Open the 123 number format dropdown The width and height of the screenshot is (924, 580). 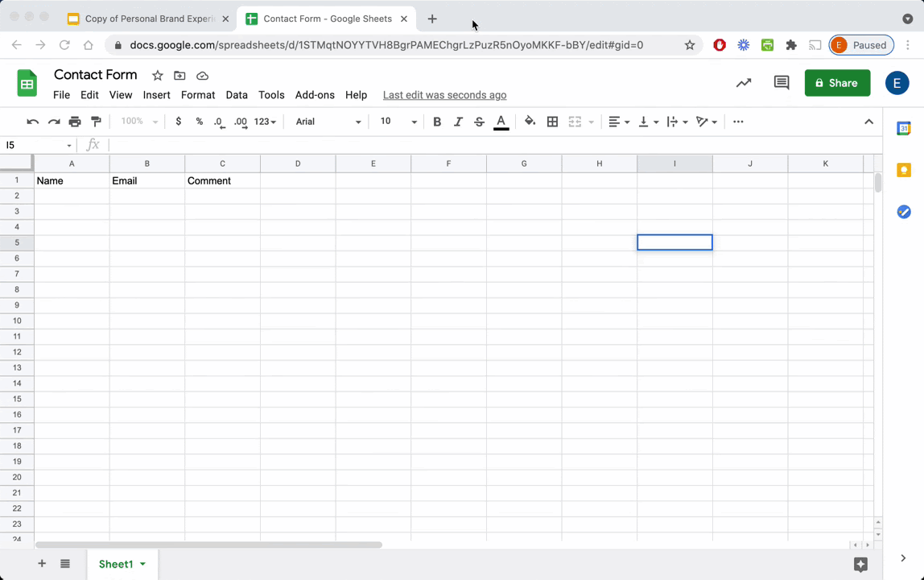click(265, 122)
